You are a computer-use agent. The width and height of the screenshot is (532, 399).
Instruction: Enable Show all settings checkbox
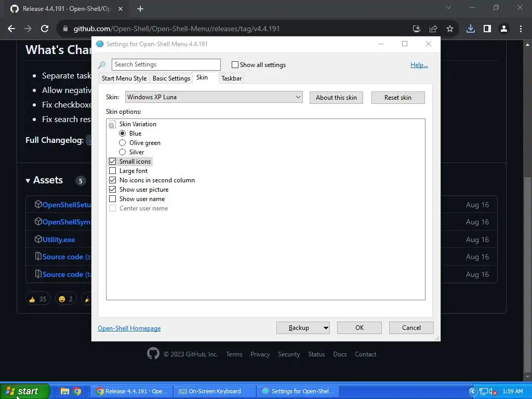[235, 65]
